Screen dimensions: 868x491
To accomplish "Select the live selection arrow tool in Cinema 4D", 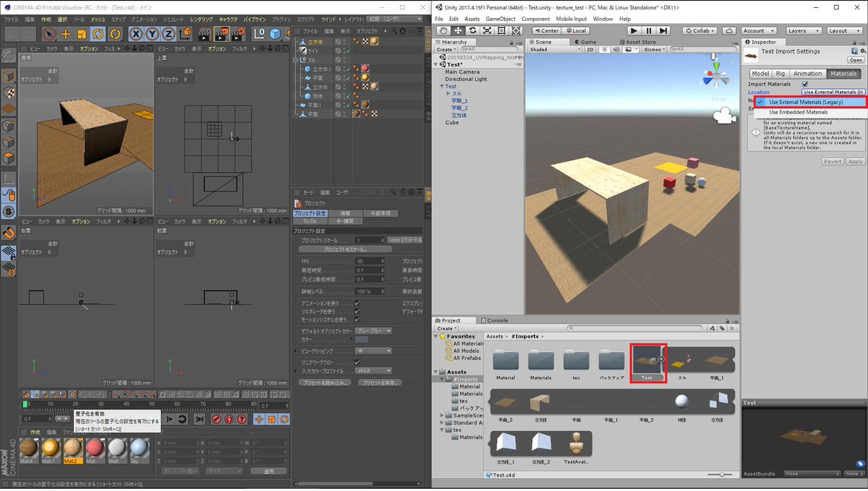I will tap(48, 33).
